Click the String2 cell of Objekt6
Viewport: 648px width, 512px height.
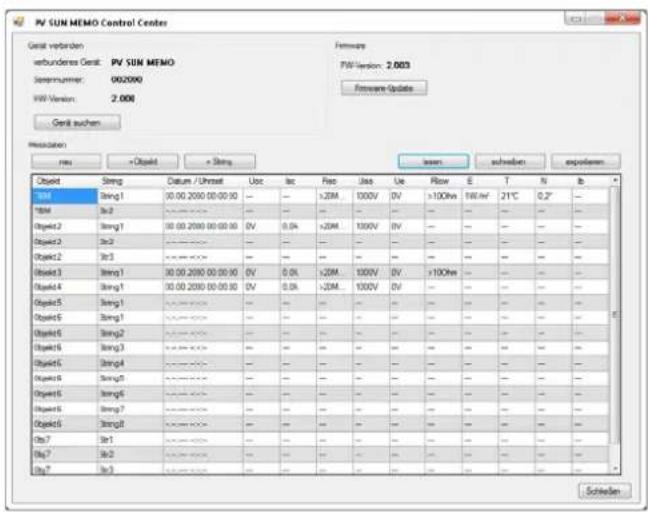[x=131, y=333]
